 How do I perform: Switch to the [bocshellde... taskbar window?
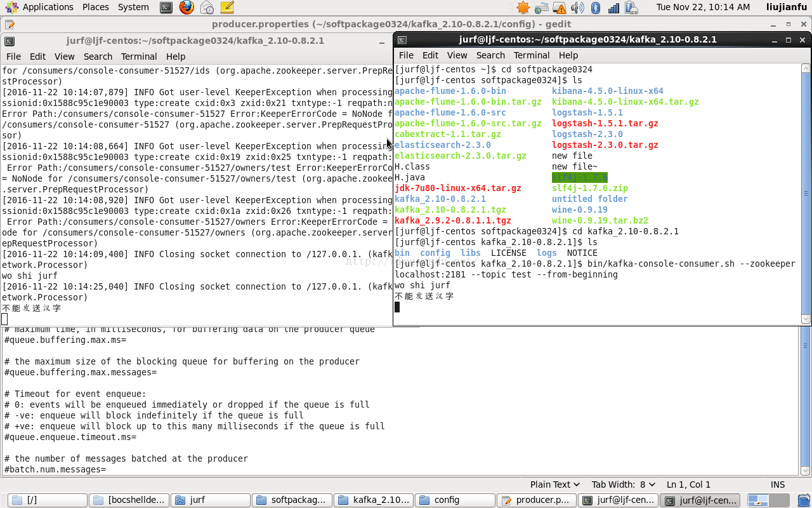point(129,500)
